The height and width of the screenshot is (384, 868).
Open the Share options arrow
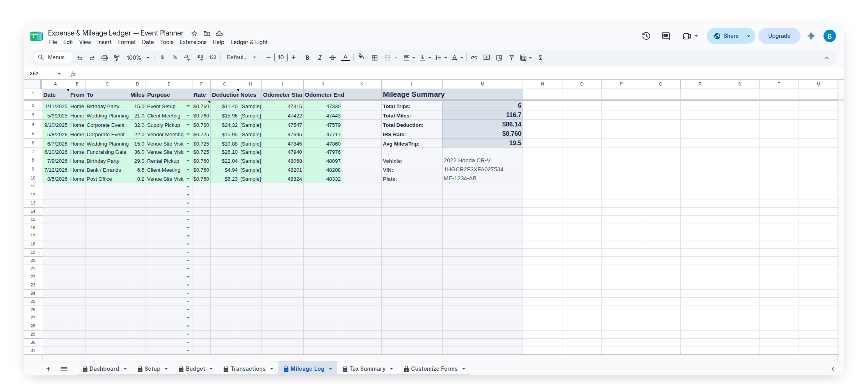click(x=749, y=36)
